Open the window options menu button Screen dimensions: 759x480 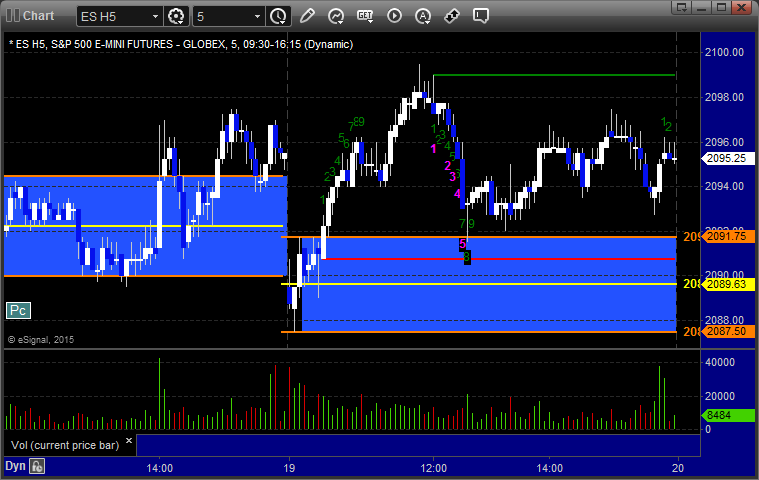coord(682,7)
